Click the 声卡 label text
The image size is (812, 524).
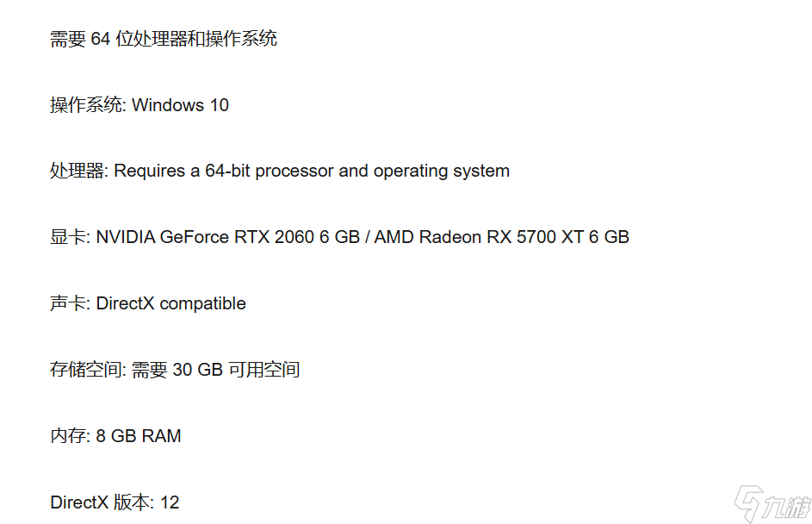[68, 303]
